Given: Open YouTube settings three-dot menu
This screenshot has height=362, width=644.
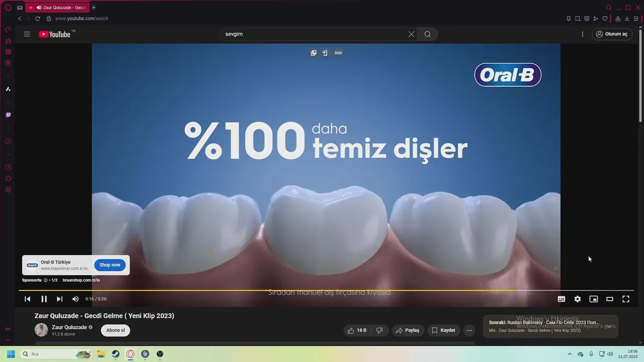Looking at the screenshot, I should pos(583,34).
